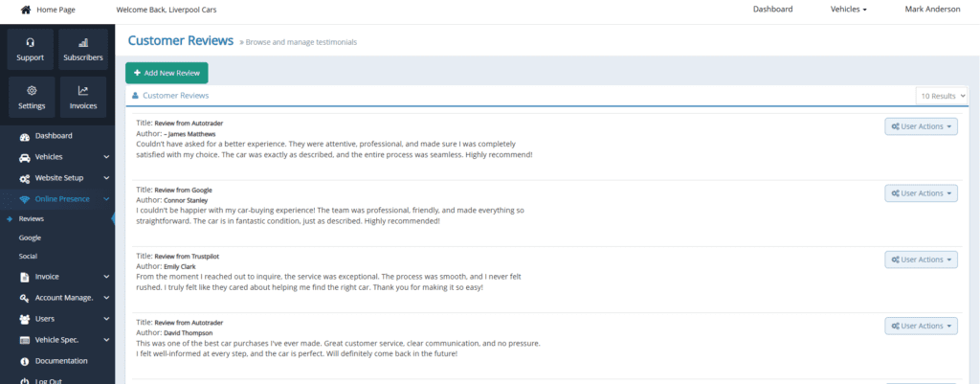Open the Invoices graph tile
The width and height of the screenshot is (980, 384).
coord(83,98)
